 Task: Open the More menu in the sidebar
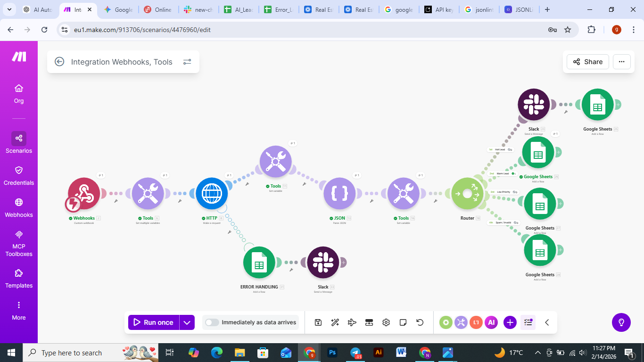pyautogui.click(x=19, y=311)
